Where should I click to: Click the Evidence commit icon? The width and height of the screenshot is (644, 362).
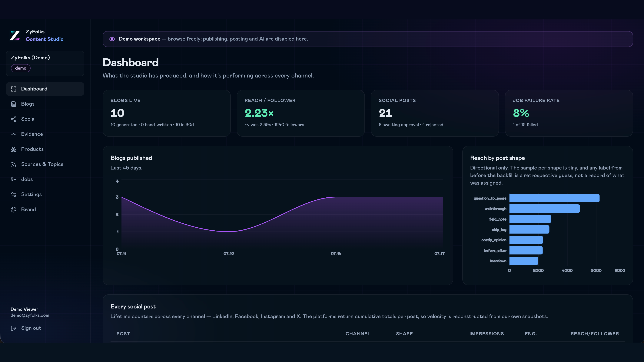[x=14, y=134]
